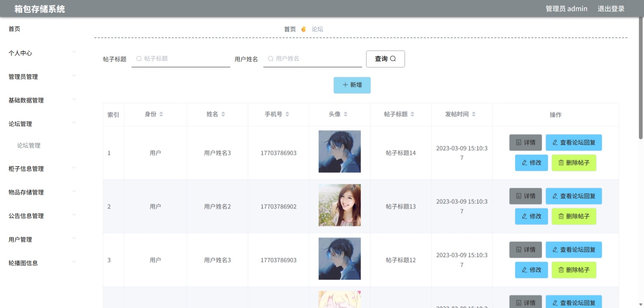Click 查看论坛回复 for 帖子标题13
Image resolution: width=644 pixels, height=308 pixels.
point(574,196)
